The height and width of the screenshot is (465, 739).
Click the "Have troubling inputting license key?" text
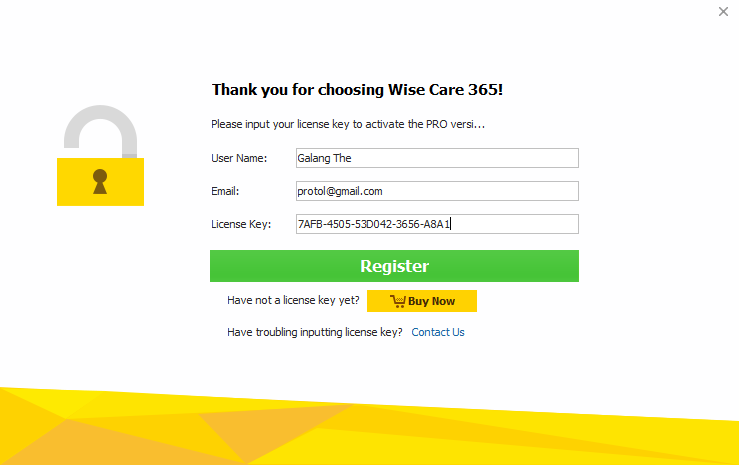[315, 332]
